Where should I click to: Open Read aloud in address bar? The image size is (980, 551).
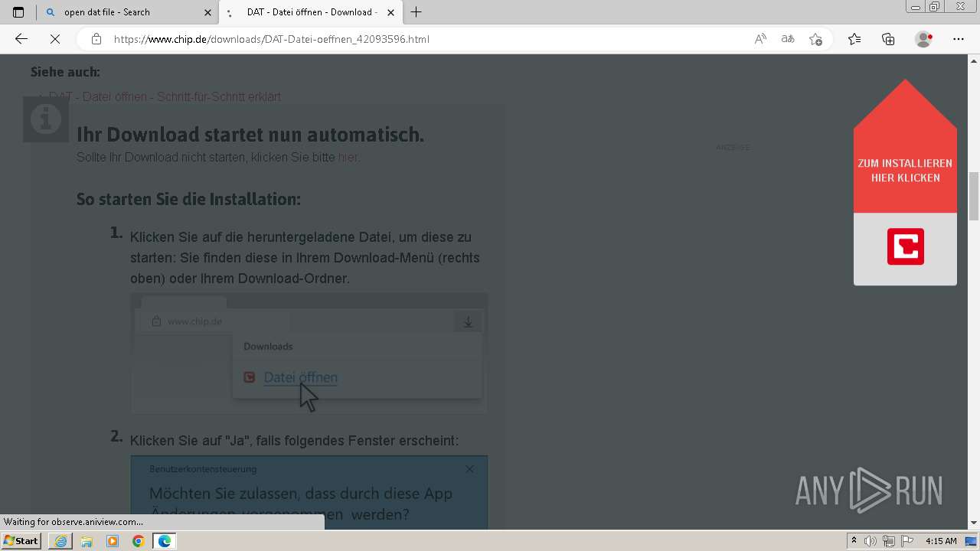760,39
